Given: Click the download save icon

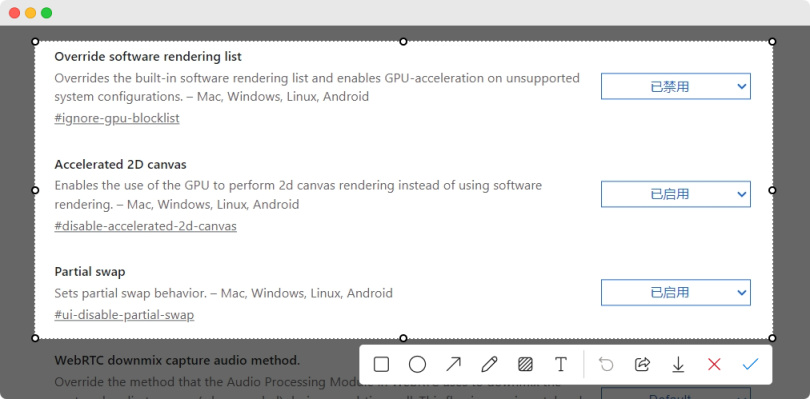Looking at the screenshot, I should (x=678, y=365).
